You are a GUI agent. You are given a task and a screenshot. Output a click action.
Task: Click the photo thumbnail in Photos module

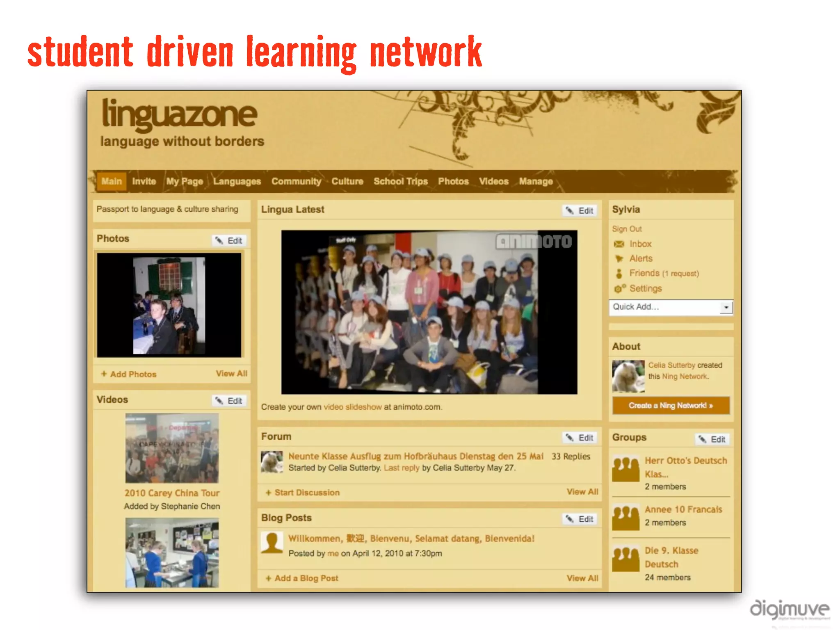coord(169,305)
